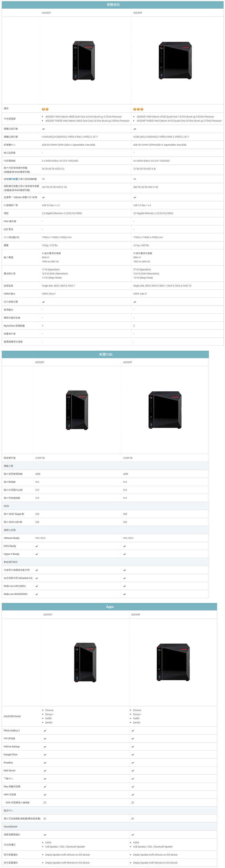Viewport: 225px width, 868px height.
Task: Click AS5202T checkmark for Citrix Ready
Action: (37, 546)
